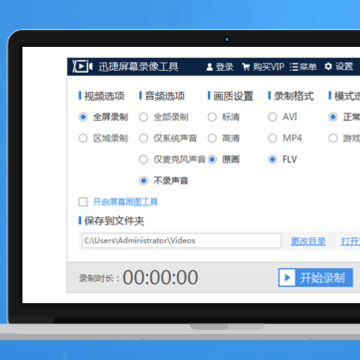The image size is (360, 360).
Task: Click 音频选项 section heading
Action: [165, 96]
